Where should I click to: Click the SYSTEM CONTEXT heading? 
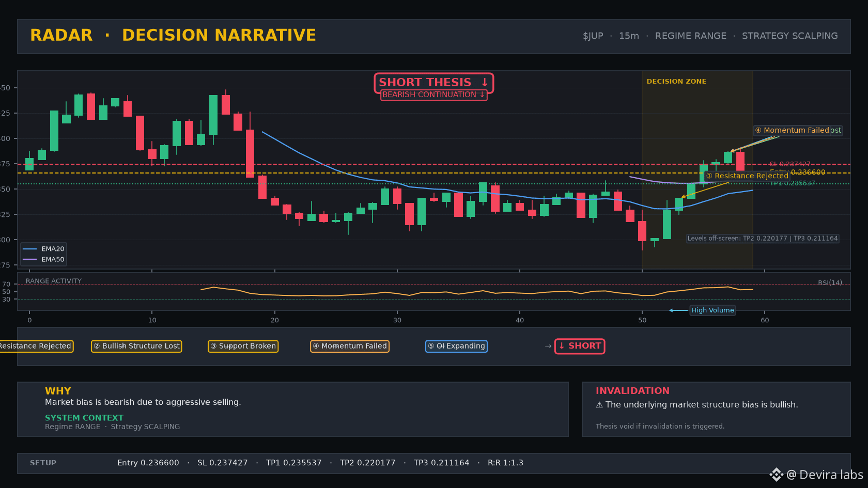click(84, 418)
